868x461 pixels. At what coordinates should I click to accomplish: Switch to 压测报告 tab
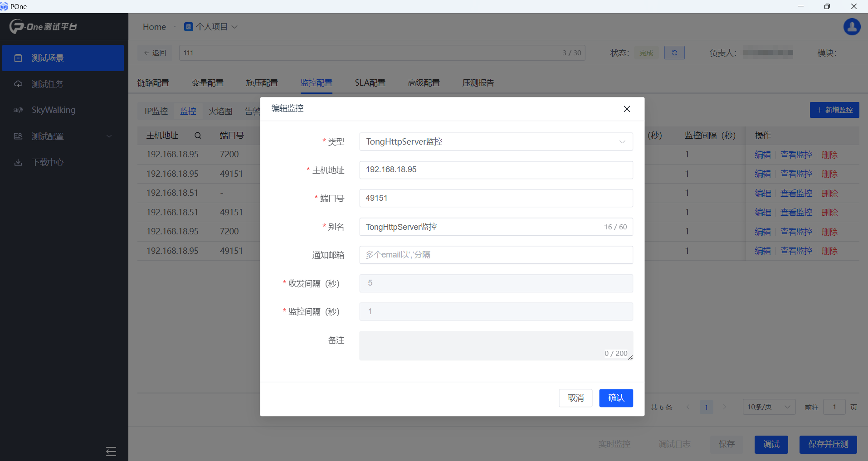click(478, 83)
